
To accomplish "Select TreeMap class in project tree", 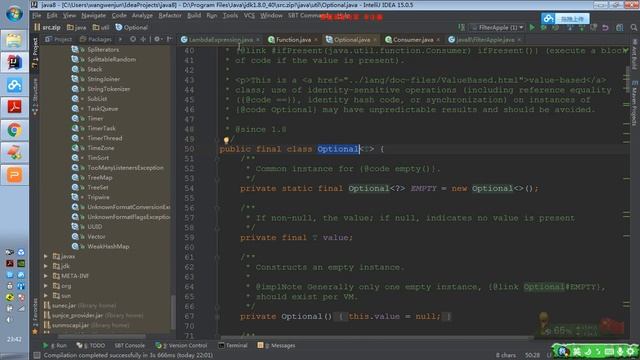I will (100, 178).
